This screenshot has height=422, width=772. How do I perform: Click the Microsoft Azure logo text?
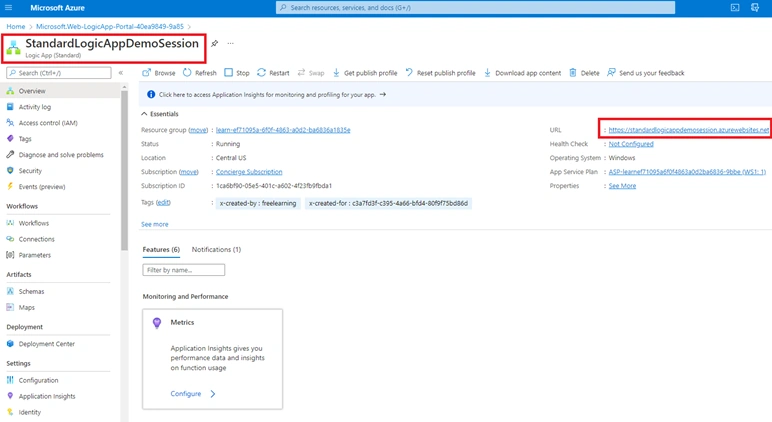[57, 8]
